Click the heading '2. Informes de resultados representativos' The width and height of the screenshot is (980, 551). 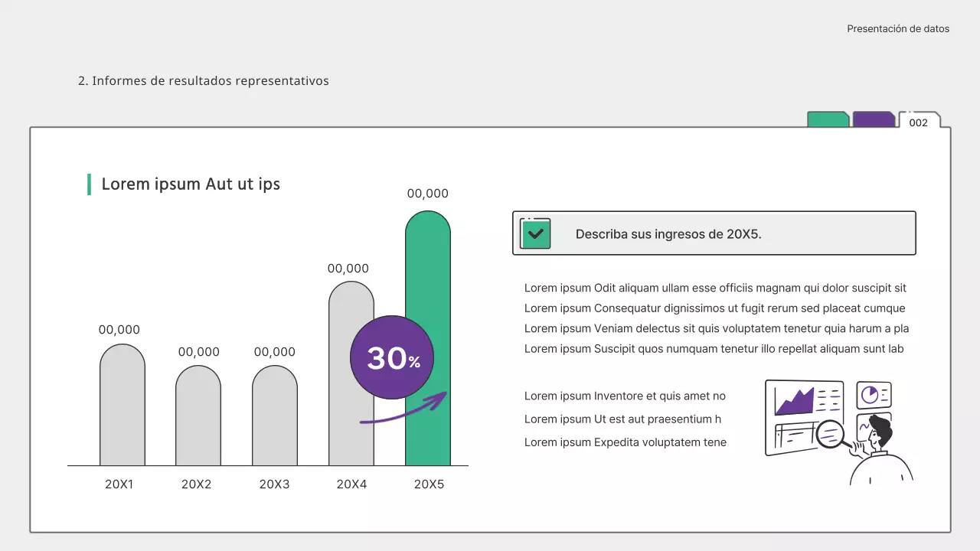tap(203, 80)
